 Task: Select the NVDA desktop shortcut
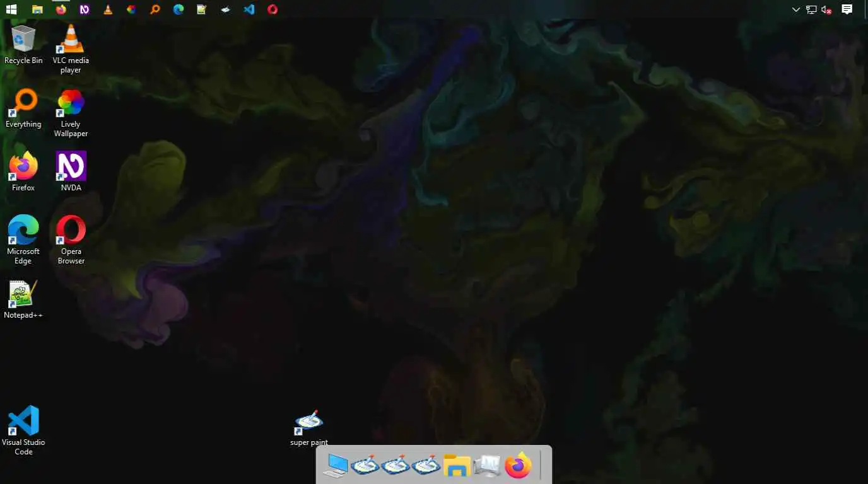[71, 171]
